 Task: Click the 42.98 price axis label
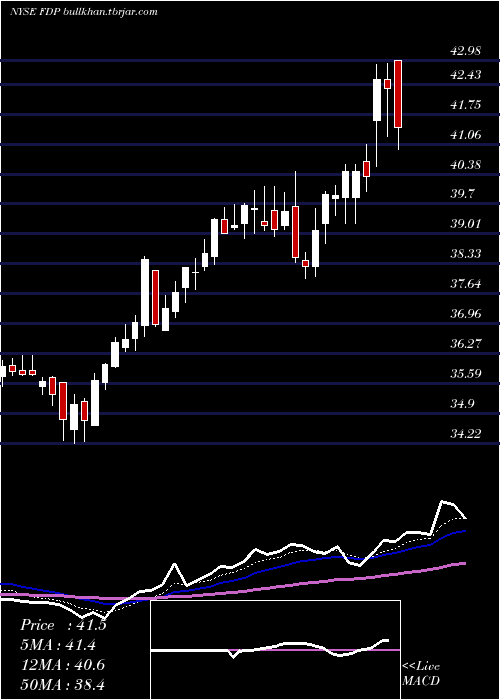(x=466, y=51)
